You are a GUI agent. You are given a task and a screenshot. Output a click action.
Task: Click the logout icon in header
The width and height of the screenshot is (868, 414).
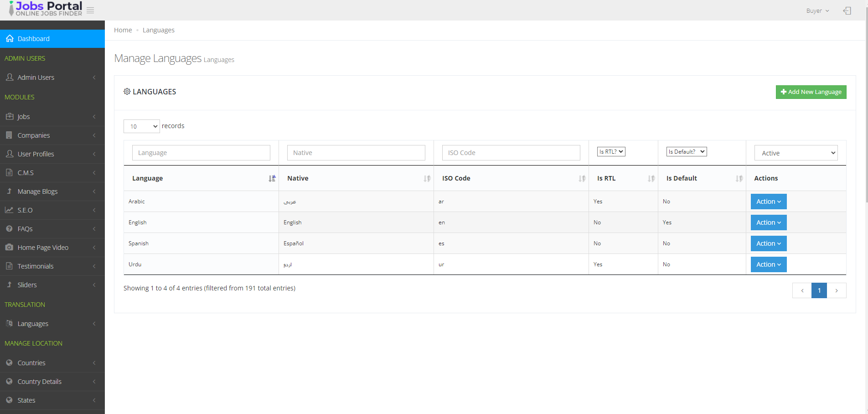point(847,11)
